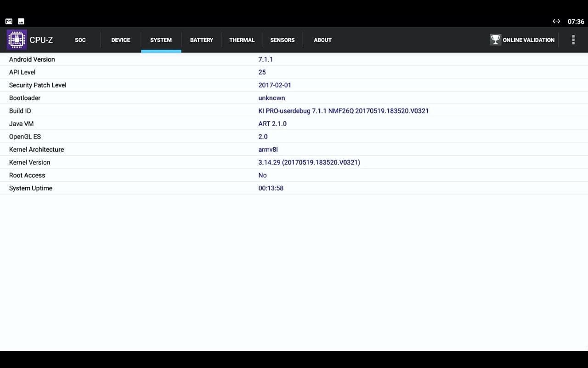This screenshot has height=368, width=588.
Task: Click the Java VM value ART 2.1.0
Action: [x=272, y=124]
